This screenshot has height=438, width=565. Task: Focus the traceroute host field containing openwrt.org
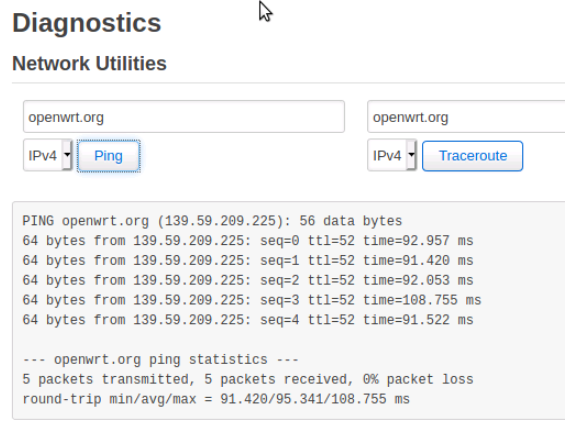tap(466, 117)
